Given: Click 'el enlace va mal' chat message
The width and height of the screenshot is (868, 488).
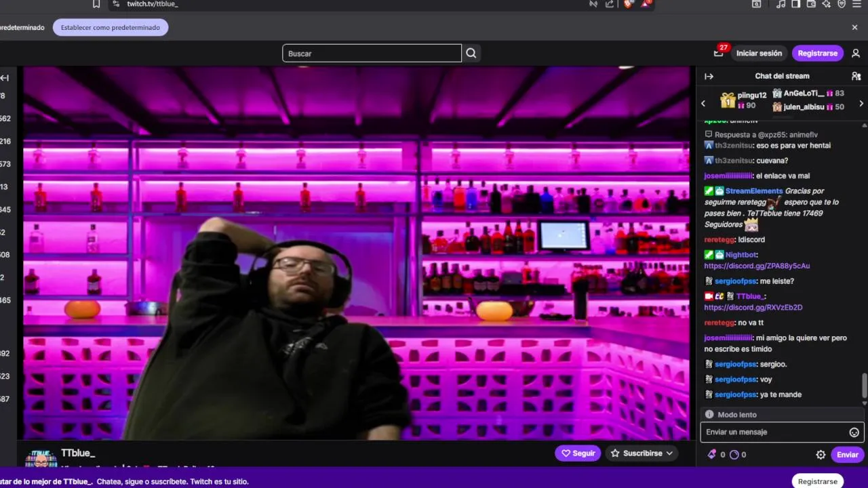Looking at the screenshot, I should 783,176.
